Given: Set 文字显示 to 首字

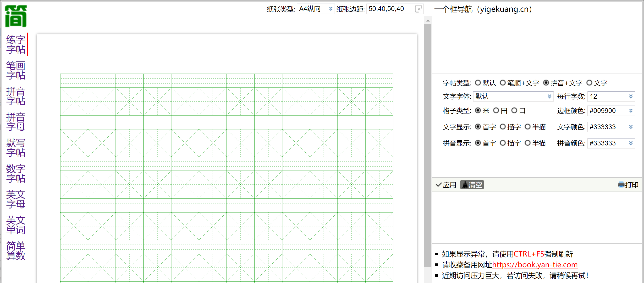Looking at the screenshot, I should tap(478, 127).
